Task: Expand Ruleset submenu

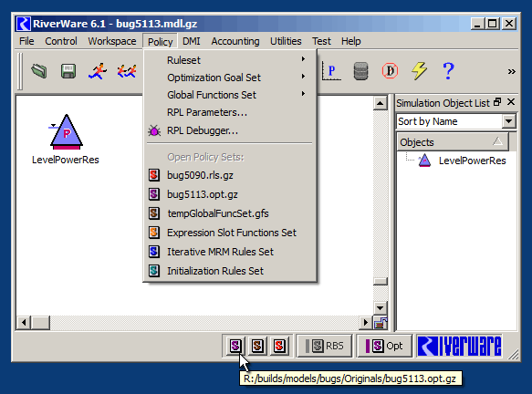Action: tap(230, 60)
